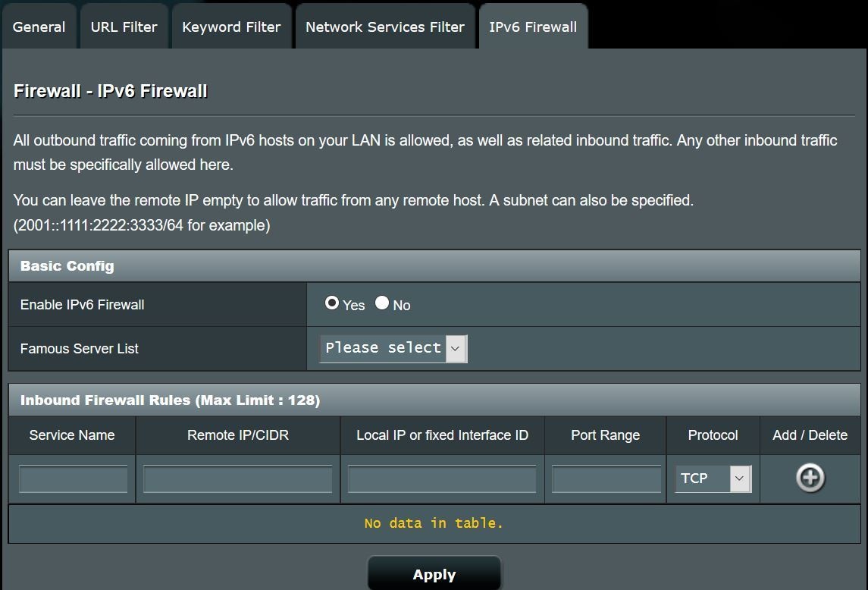Open the Famous Server List dropdown
Image resolution: width=868 pixels, height=590 pixels.
point(387,348)
